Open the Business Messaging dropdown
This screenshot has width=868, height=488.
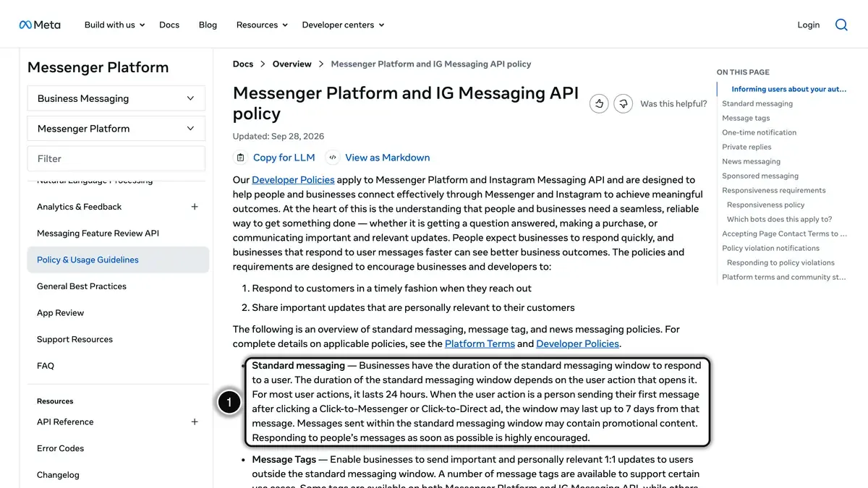click(116, 98)
